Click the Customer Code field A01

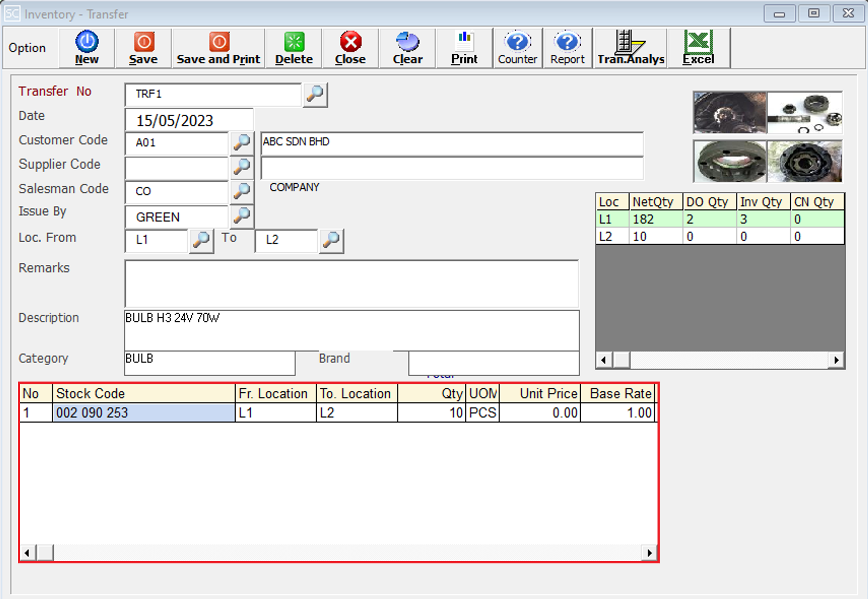click(177, 143)
